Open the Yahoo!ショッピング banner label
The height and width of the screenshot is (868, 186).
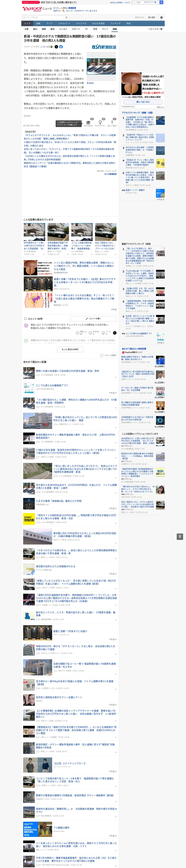click(31, 2)
